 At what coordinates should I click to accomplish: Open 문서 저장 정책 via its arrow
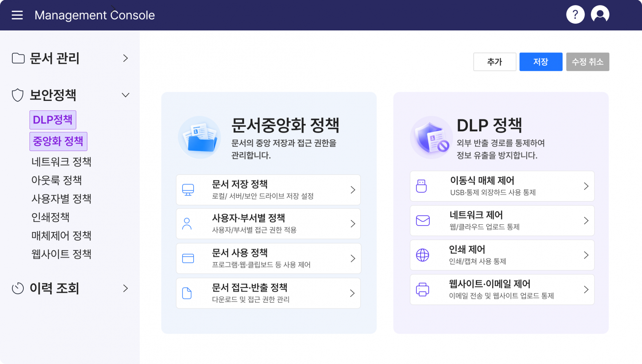pyautogui.click(x=353, y=190)
